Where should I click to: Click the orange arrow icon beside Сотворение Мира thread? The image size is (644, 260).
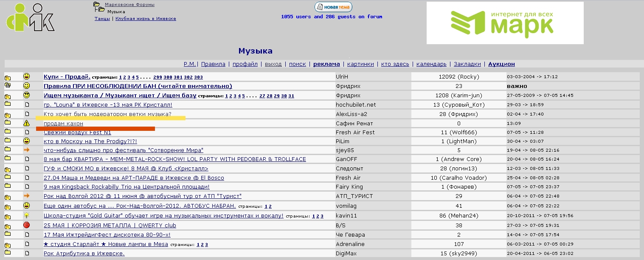click(x=27, y=150)
